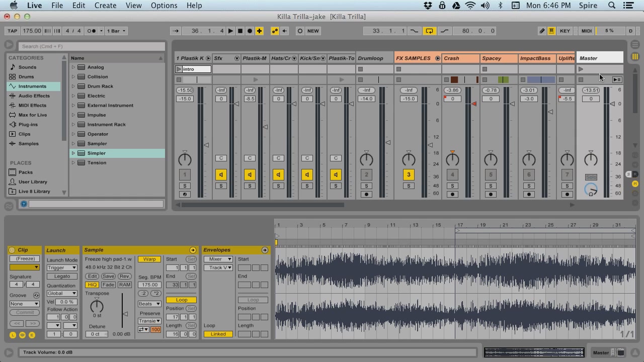Click the tempo field 175.00

[32, 31]
